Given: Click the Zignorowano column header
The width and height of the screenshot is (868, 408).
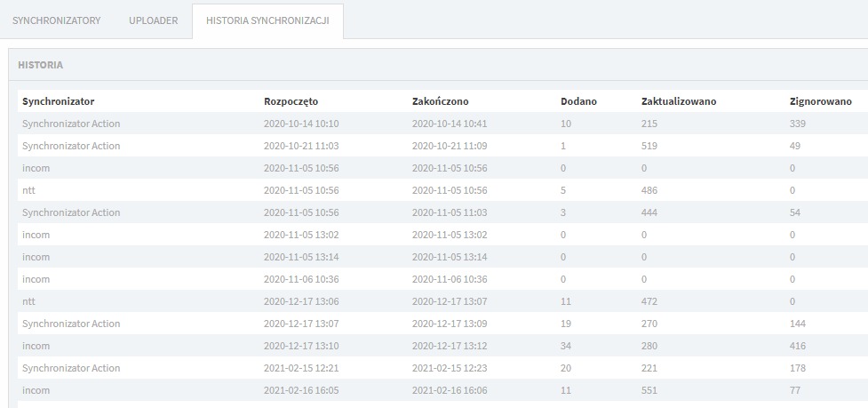Looking at the screenshot, I should (x=820, y=102).
